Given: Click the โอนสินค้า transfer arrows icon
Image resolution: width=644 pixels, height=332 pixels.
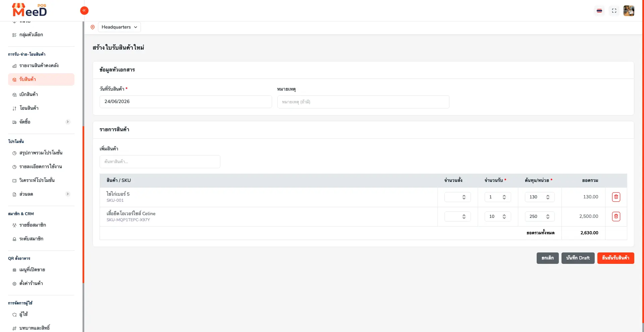Looking at the screenshot, I should [x=14, y=108].
